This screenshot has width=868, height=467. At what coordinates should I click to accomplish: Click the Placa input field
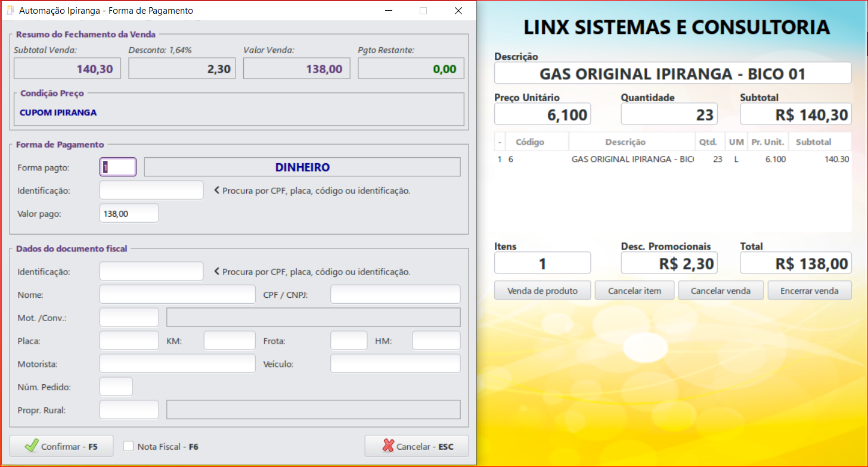(129, 341)
